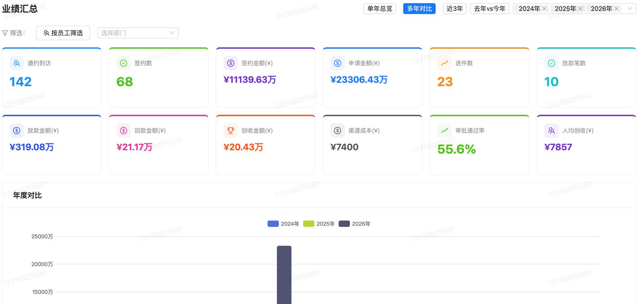Click the 审批通过率 trend icon
This screenshot has width=644, height=304.
tap(444, 130)
